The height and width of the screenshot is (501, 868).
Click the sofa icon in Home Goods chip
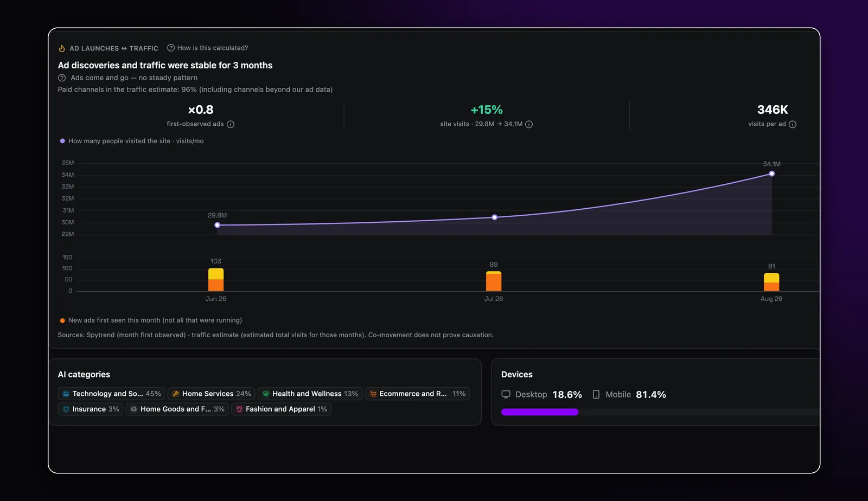coord(134,409)
